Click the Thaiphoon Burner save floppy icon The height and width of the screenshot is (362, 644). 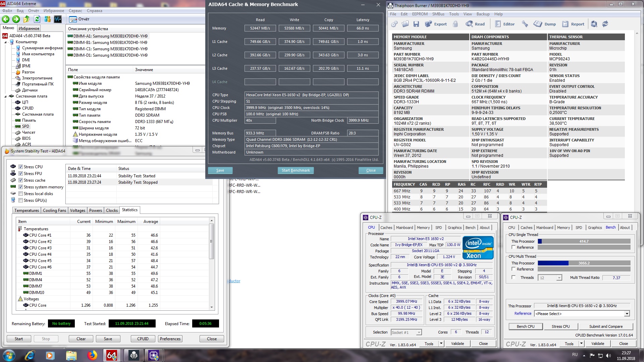[x=416, y=24]
